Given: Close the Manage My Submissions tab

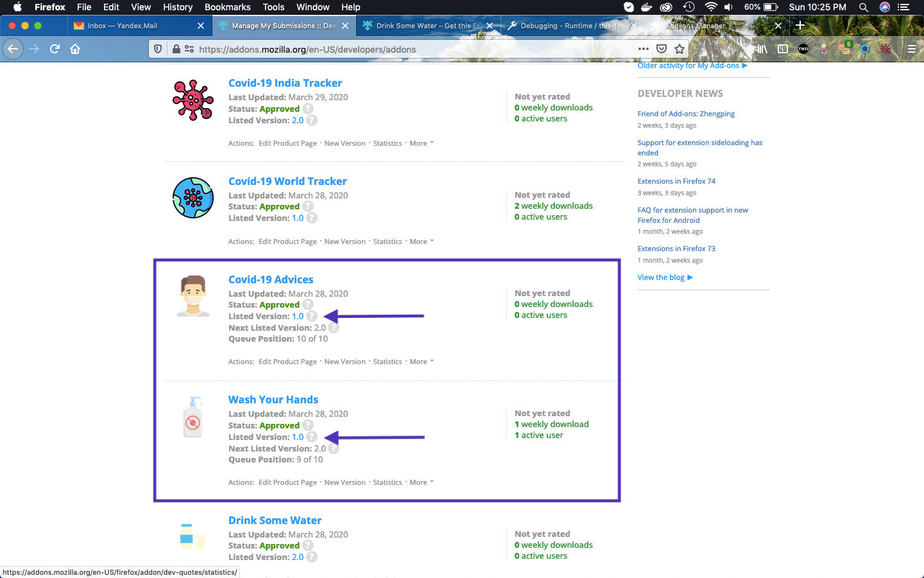Looking at the screenshot, I should point(345,26).
